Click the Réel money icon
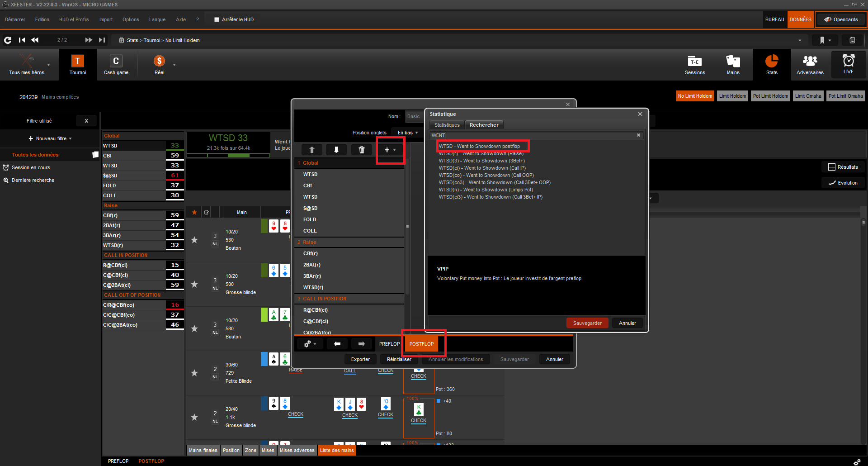 (x=160, y=65)
